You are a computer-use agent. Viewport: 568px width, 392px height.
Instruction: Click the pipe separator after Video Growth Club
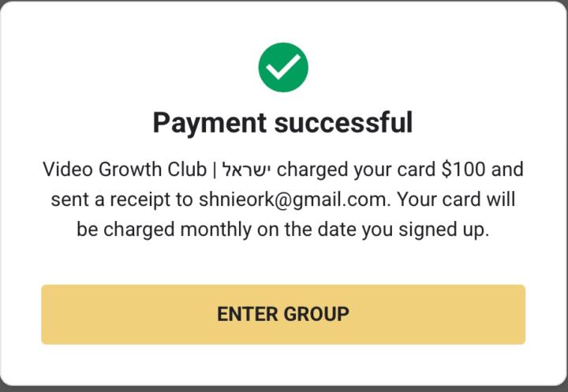[x=215, y=170]
